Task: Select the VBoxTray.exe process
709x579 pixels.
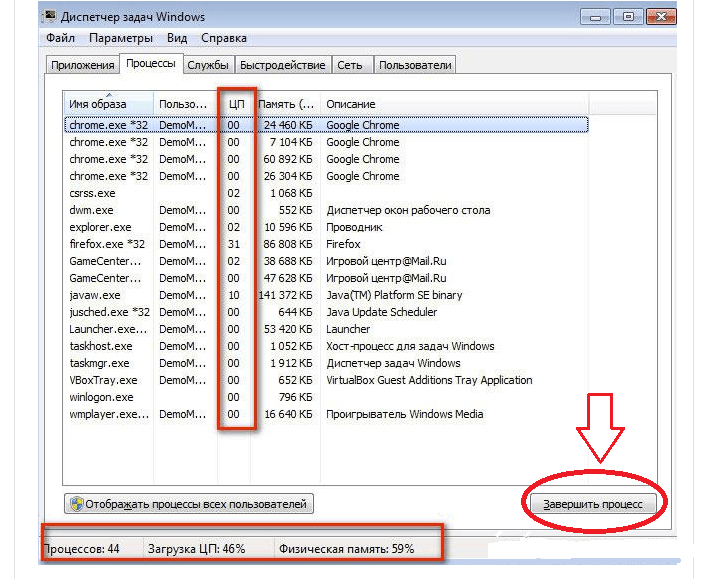Action: tap(326, 380)
